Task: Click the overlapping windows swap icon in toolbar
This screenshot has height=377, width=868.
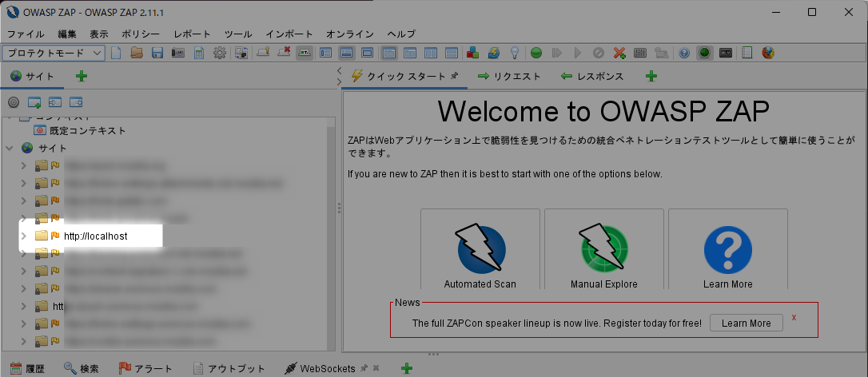Action: tap(241, 54)
